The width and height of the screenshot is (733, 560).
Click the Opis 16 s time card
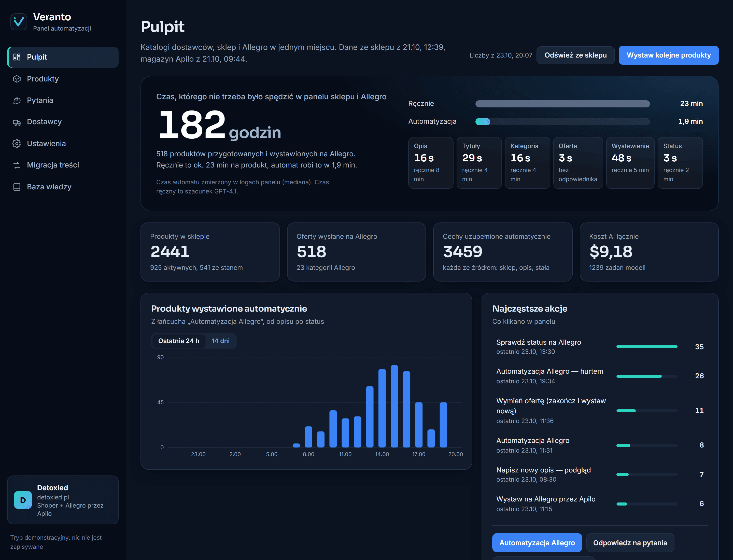point(431,163)
